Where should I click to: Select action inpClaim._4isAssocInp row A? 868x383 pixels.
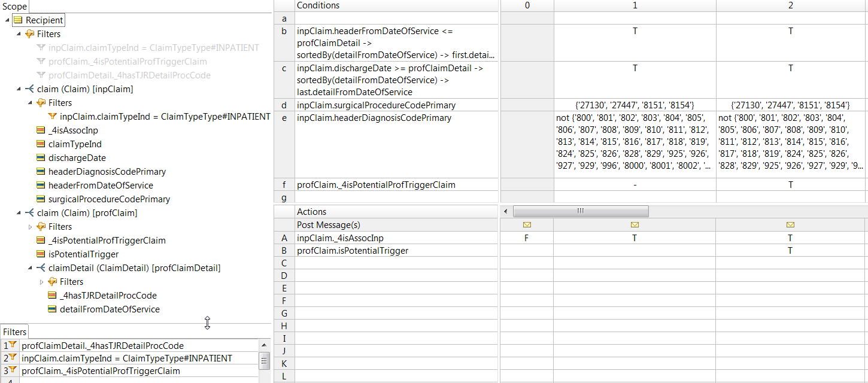tap(396, 238)
